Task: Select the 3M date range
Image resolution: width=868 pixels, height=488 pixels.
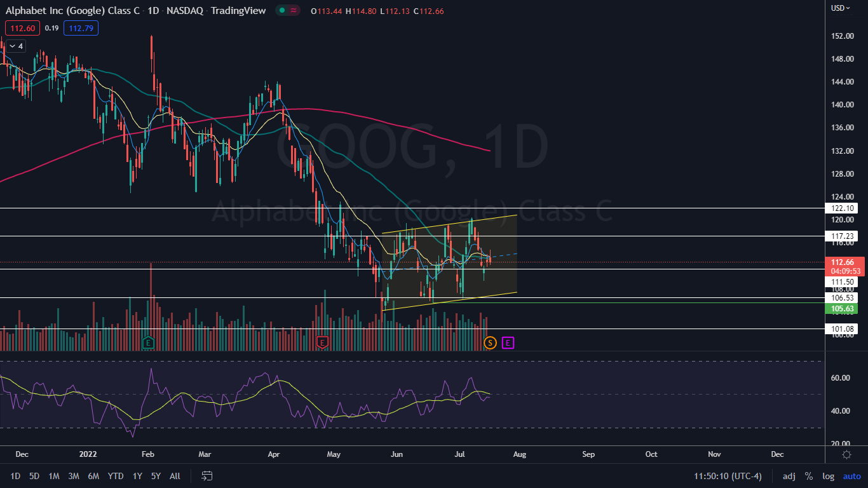Action: click(74, 476)
